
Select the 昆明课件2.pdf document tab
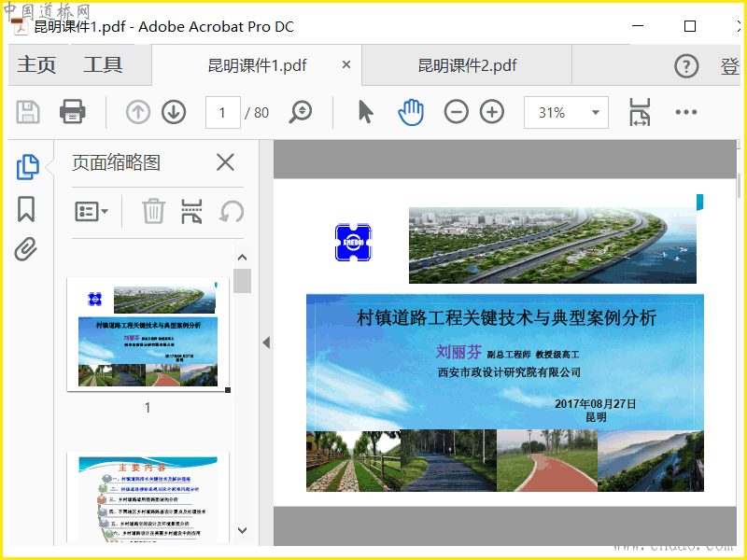(467, 65)
